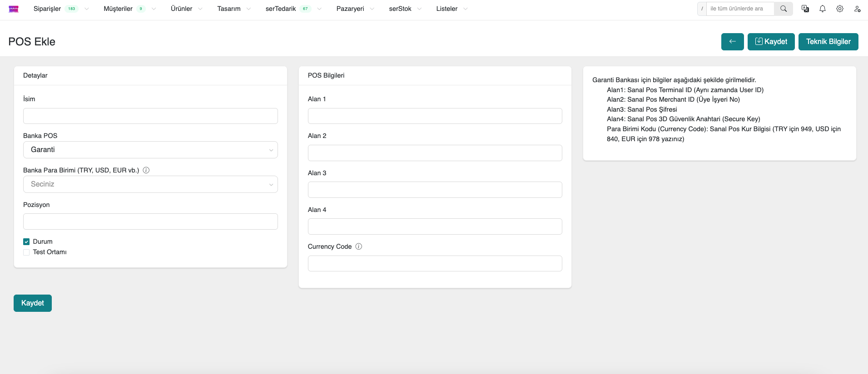Open the Banka POS dropdown

150,150
